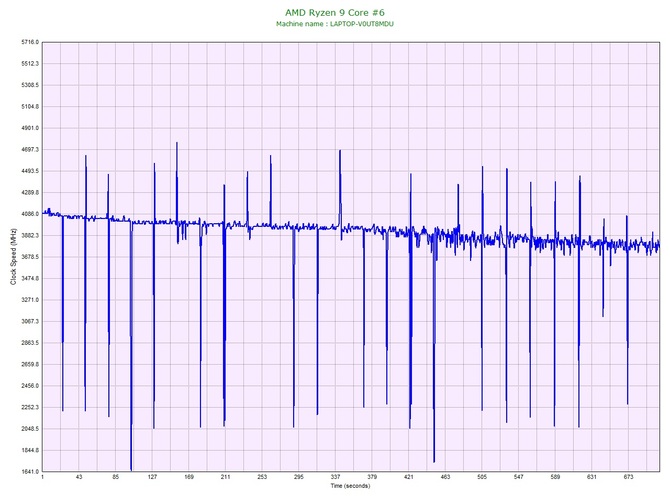This screenshot has width=670, height=503.
Task: Click the x-axis tick label 547
Action: point(518,477)
